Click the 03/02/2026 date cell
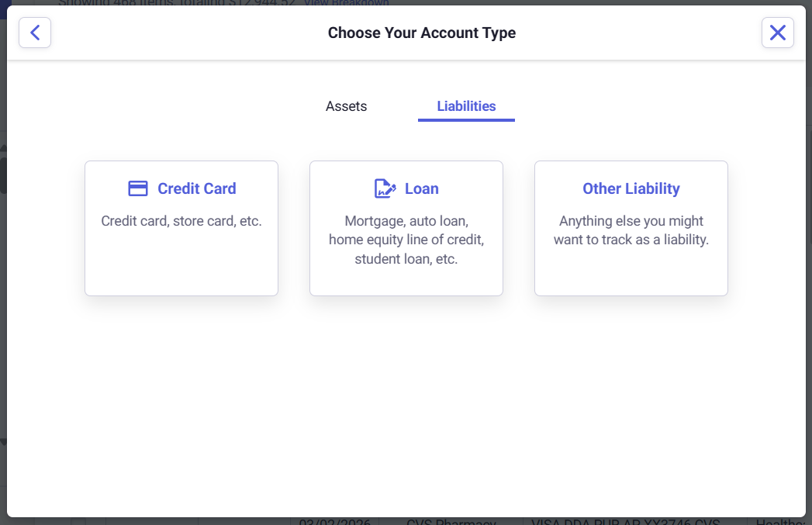Viewport: 812px width, 525px height. pos(335,522)
